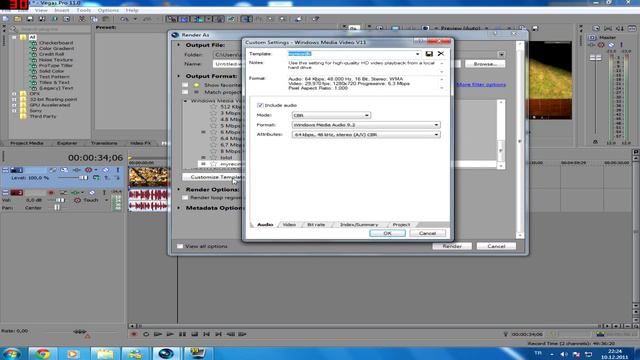640x360 pixels.
Task: Click the Undo arrow toolbar icon
Action: pos(124,19)
